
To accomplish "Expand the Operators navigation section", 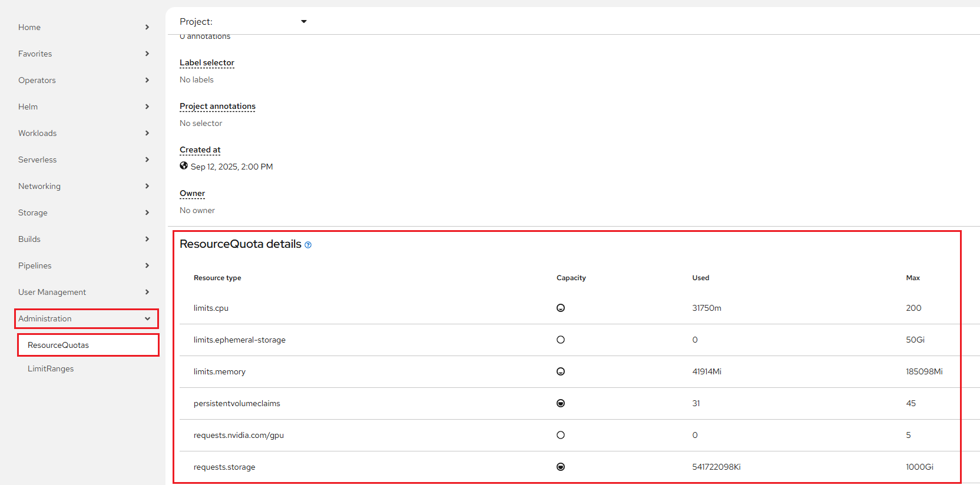I will point(84,80).
